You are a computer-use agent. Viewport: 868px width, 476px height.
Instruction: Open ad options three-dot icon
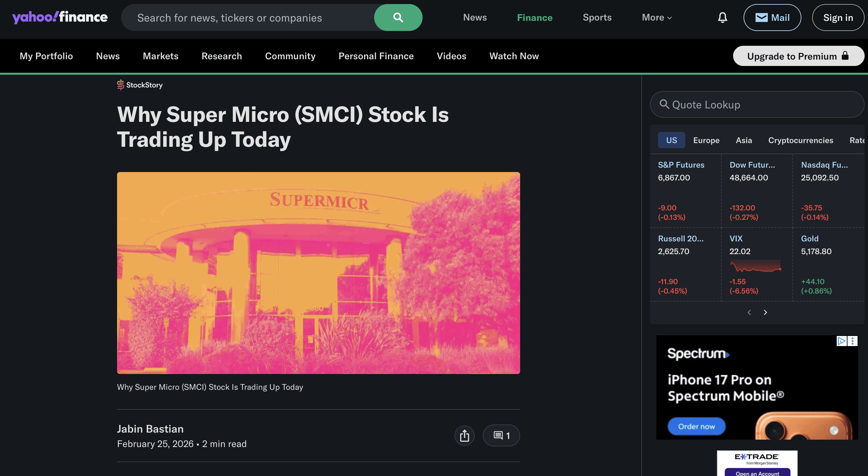853,341
